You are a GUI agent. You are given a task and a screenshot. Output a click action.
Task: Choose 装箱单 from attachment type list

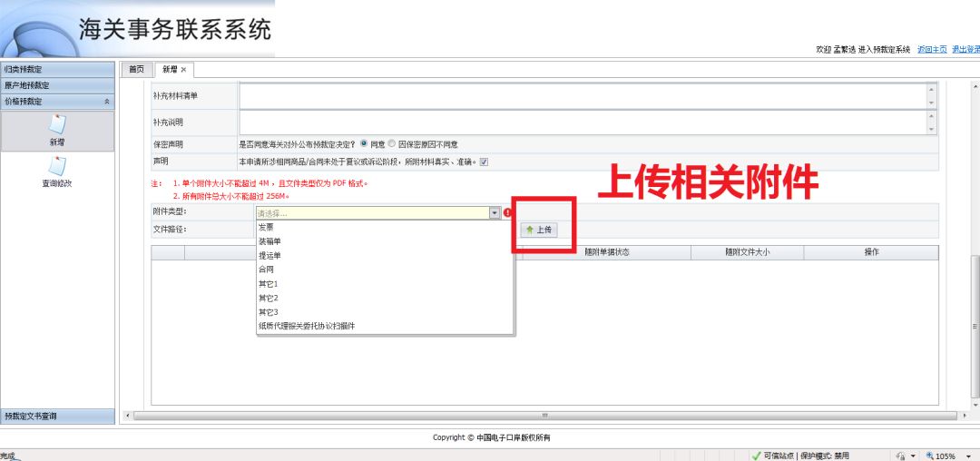tap(386, 241)
